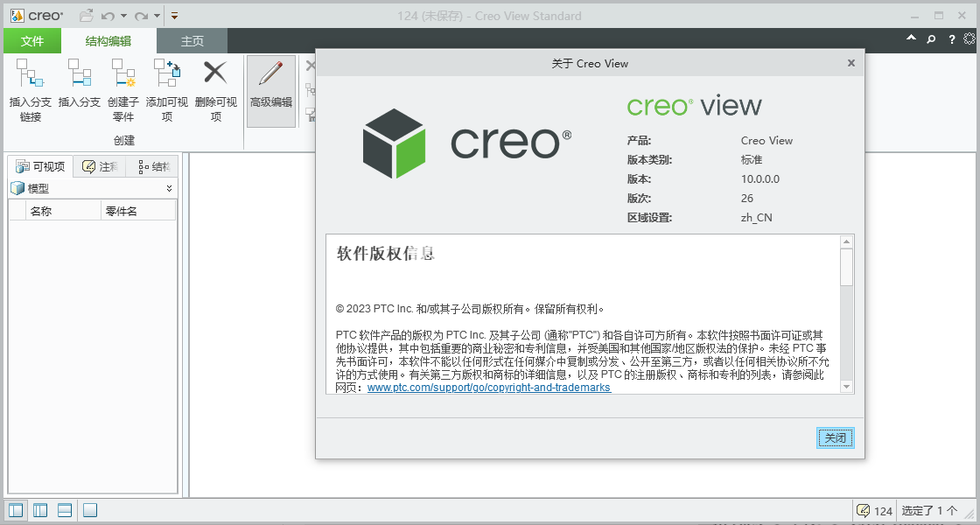Click the 软件版权信息 heading
This screenshot has width=980, height=525.
click(386, 253)
